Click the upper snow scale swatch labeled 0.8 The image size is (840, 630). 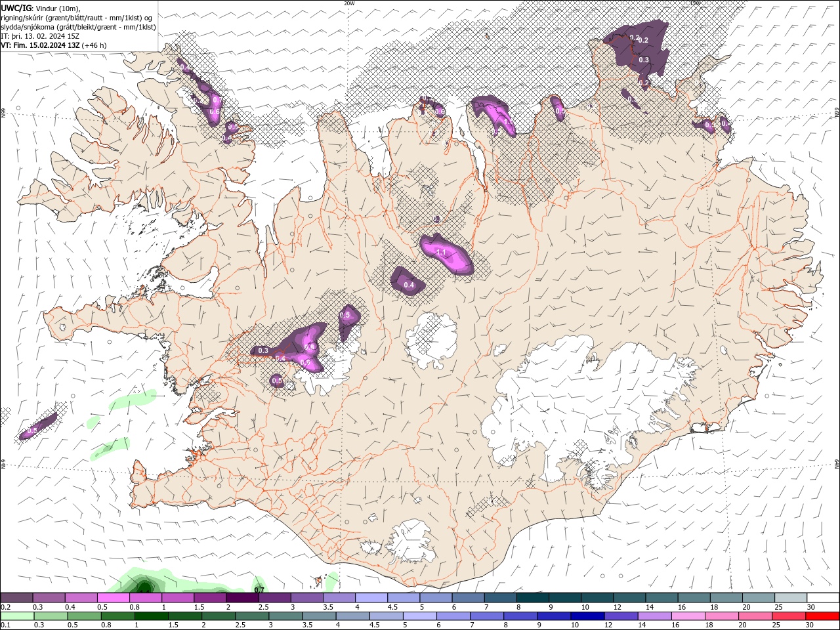145,597
